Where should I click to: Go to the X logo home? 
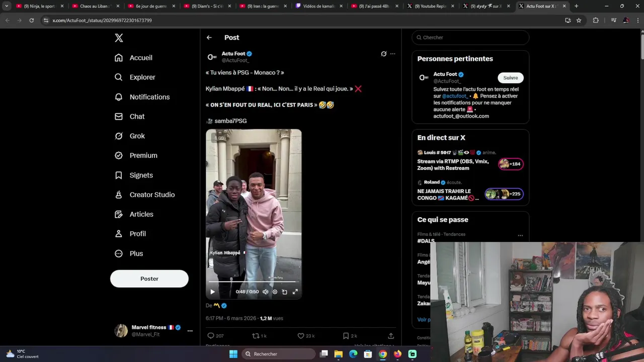point(119,38)
